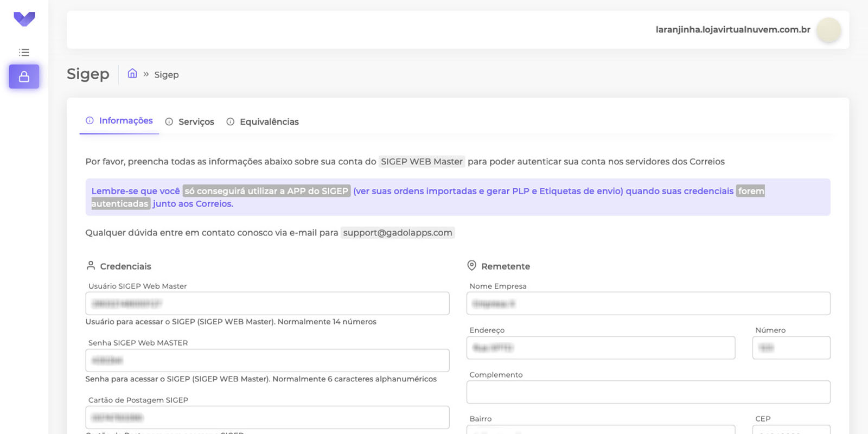The width and height of the screenshot is (868, 434).
Task: Focus the Usuário SIGEP Web Master field
Action: tap(267, 303)
